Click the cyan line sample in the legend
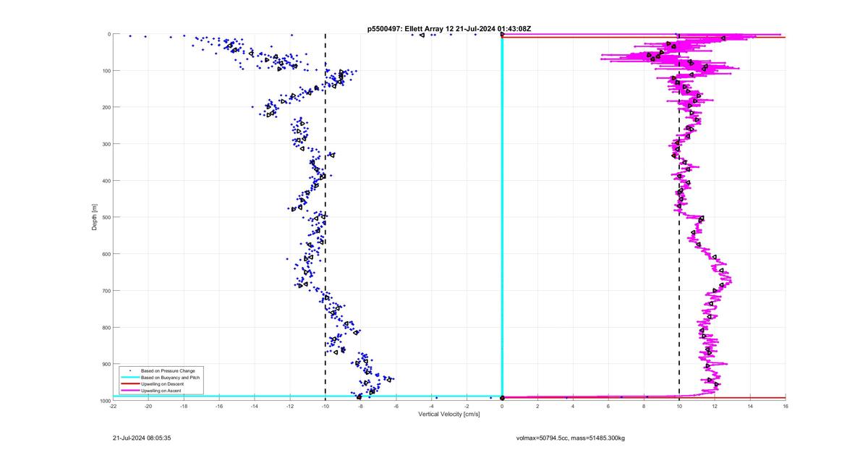868x450 pixels. pyautogui.click(x=129, y=378)
